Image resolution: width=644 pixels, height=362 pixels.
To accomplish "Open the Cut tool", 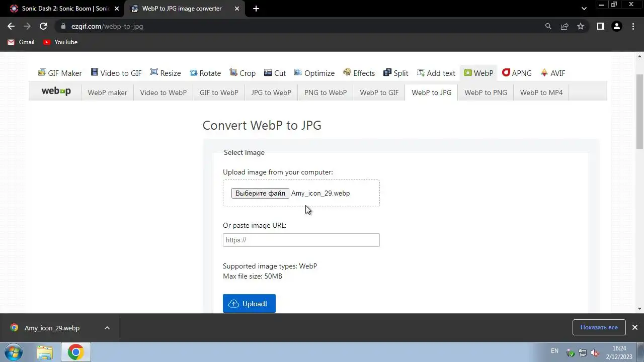I will [x=275, y=73].
